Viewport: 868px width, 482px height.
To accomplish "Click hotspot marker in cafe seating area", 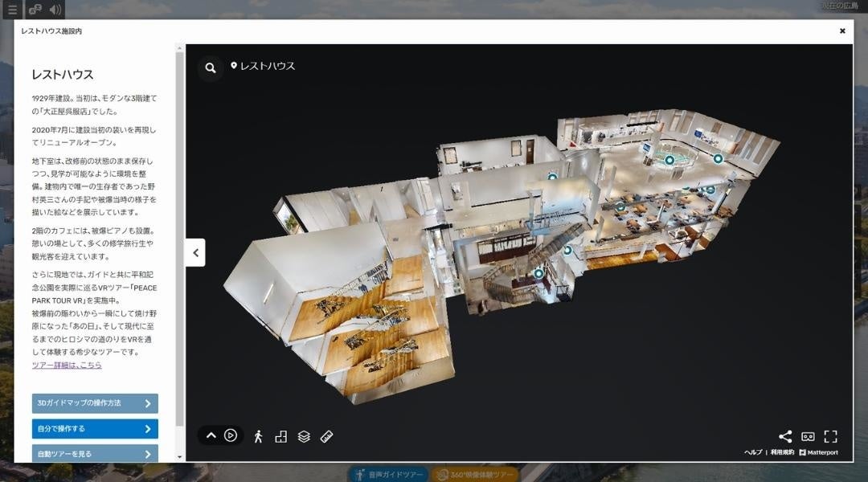I will click(x=620, y=207).
